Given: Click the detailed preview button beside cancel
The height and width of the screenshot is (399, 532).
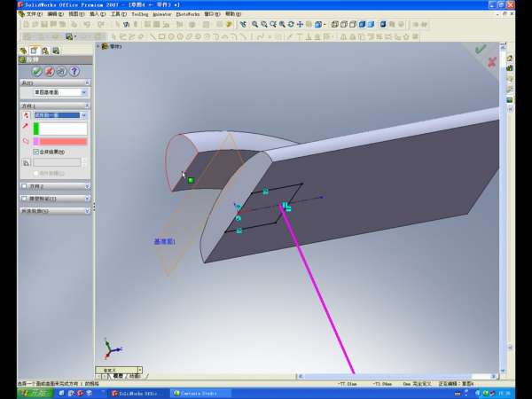Looking at the screenshot, I should [x=61, y=72].
